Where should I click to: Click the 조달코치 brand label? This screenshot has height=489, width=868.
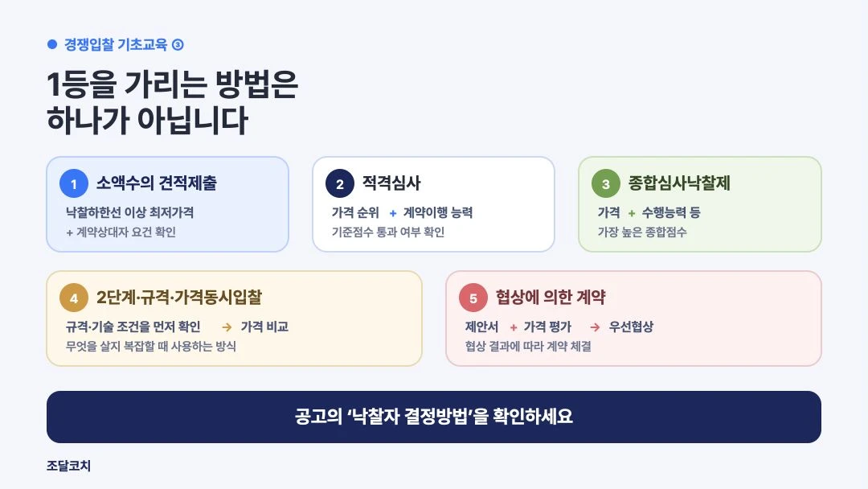click(68, 466)
